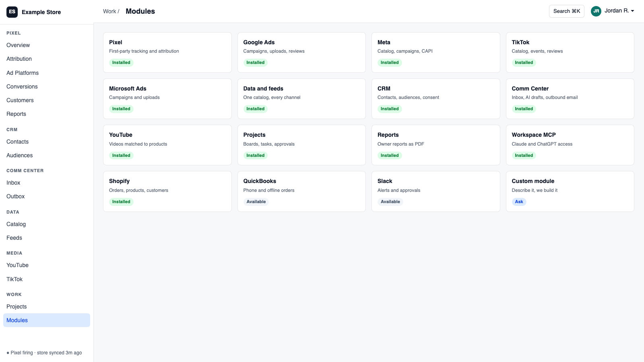Open the Google Ads module card

301,52
